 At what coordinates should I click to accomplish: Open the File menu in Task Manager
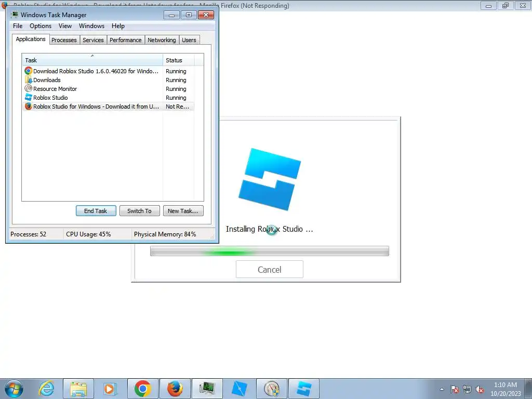18,26
